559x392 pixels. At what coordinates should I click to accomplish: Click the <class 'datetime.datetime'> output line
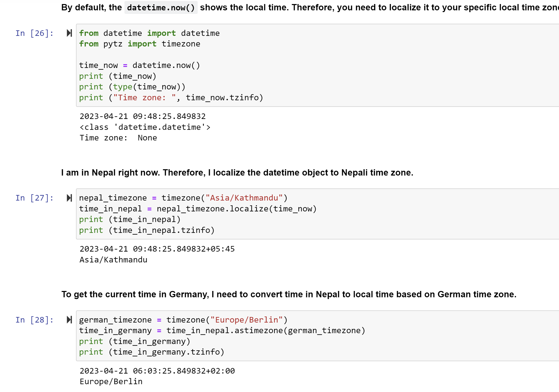pos(145,127)
